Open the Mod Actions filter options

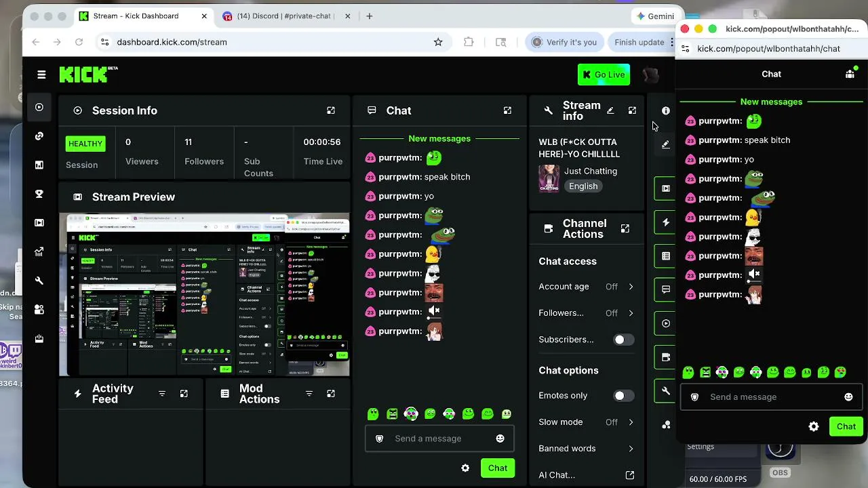tap(309, 394)
